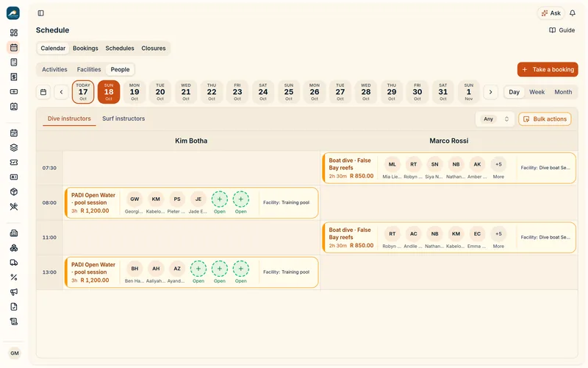Screen dimensions: 588x368
Task: Click Facility: Training pool in 13:00 session
Action: [287, 272]
